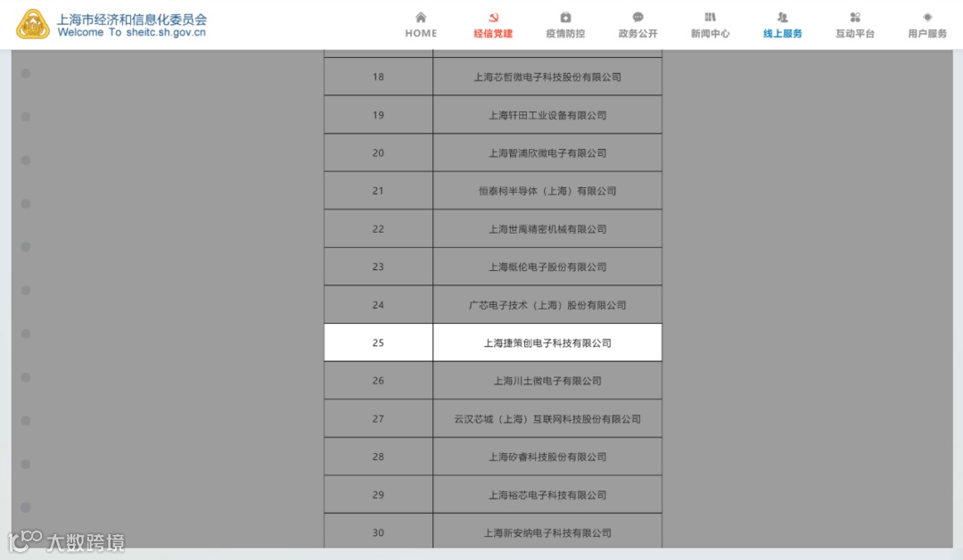The width and height of the screenshot is (963, 560).
Task: Select cell 上海裕芯电子科技有限公司
Action: coord(547,495)
